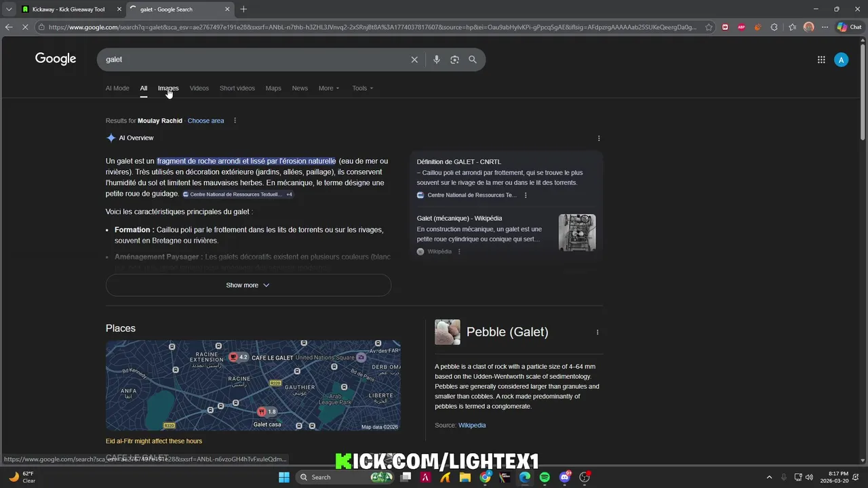This screenshot has height=488, width=868.
Task: Open more options next to Choose area
Action: (x=235, y=121)
